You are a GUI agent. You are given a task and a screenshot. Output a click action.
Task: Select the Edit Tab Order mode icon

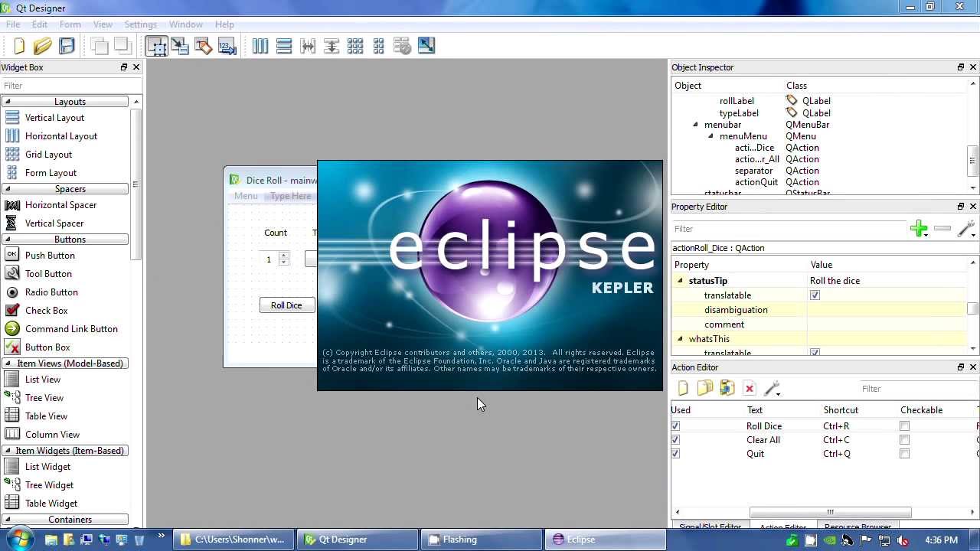(227, 47)
